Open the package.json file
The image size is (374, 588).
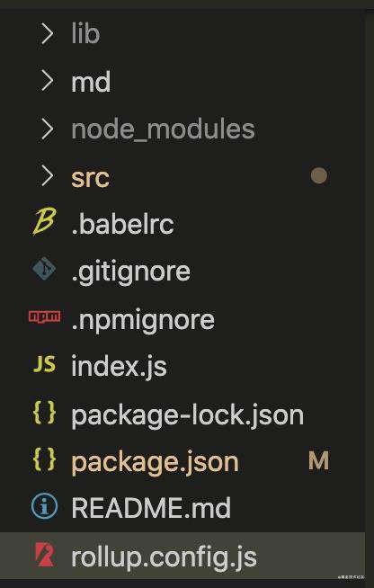(x=155, y=461)
